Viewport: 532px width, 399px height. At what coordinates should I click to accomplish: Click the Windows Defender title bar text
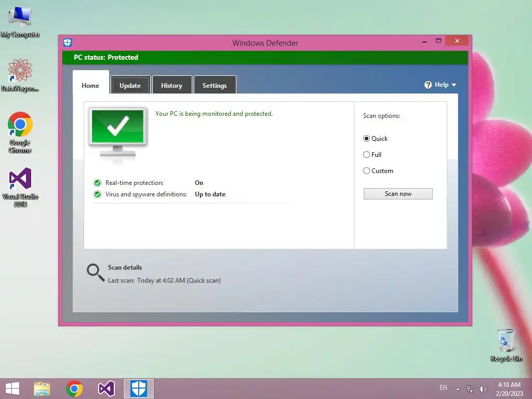tap(265, 43)
